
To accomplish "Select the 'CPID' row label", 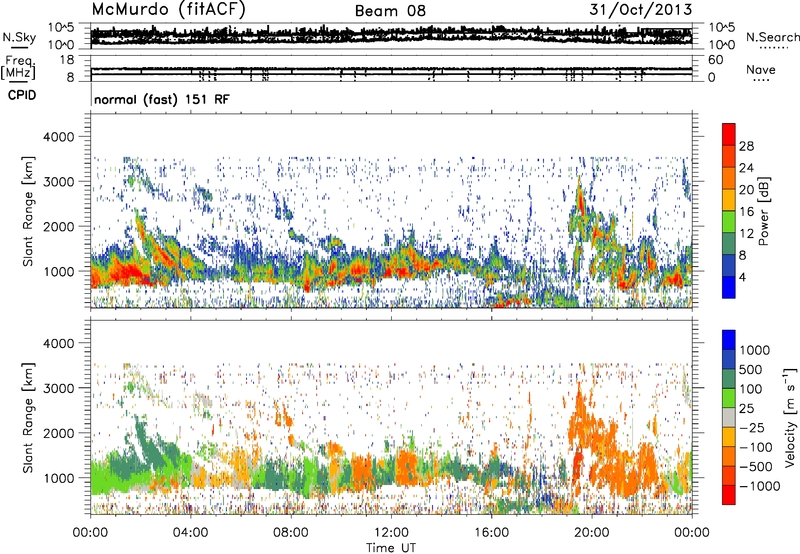I will (22, 95).
